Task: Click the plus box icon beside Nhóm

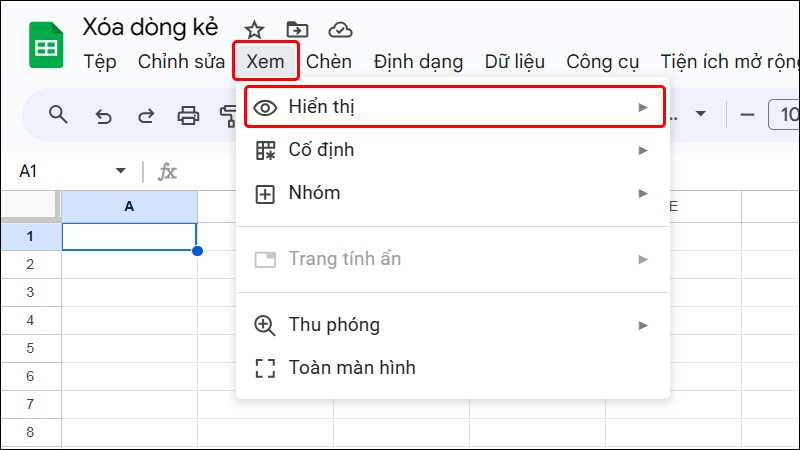Action: [x=265, y=194]
